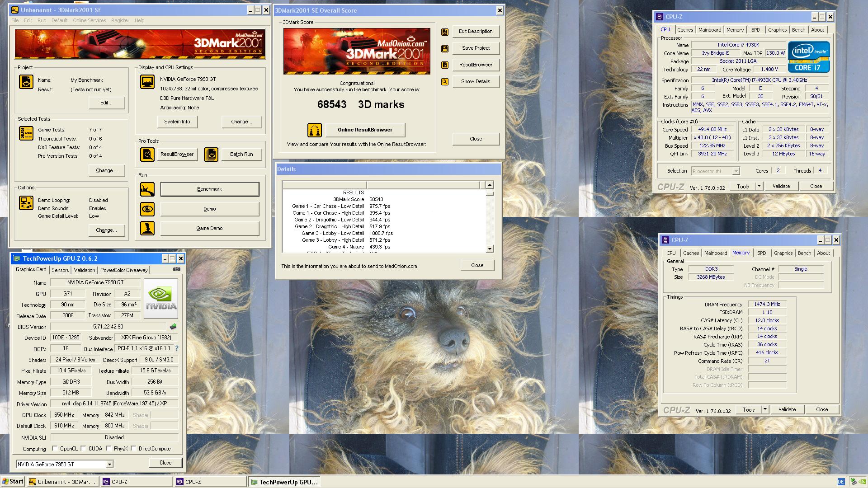Click Close button in GPU-Z window
Image resolution: width=868 pixels, height=488 pixels.
point(165,463)
